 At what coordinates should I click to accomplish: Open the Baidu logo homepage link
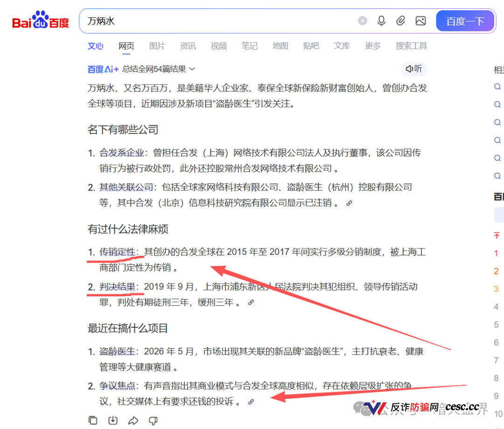click(x=41, y=20)
